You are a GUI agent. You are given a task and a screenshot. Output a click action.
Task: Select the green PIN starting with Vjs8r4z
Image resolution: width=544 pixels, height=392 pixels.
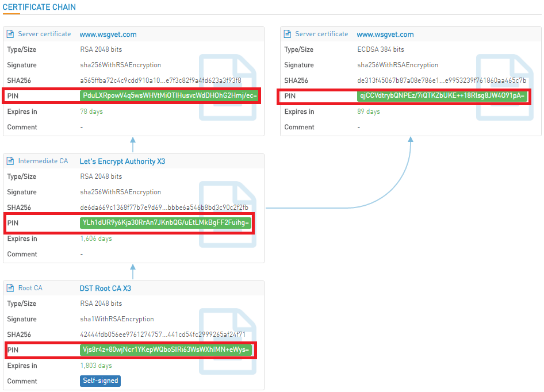(x=166, y=349)
